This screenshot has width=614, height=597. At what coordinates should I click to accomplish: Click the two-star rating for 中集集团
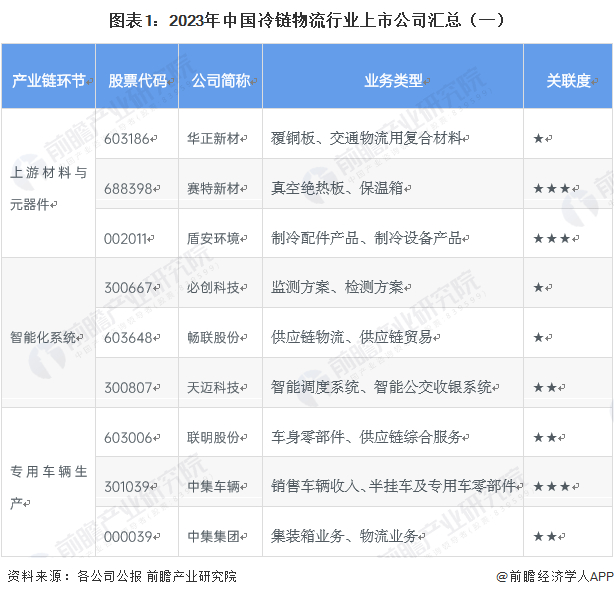(545, 536)
